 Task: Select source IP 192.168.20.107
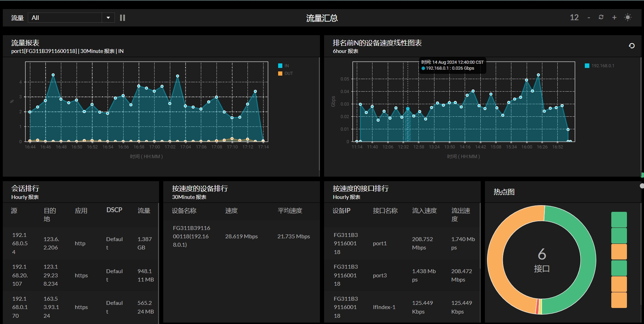[x=20, y=275]
